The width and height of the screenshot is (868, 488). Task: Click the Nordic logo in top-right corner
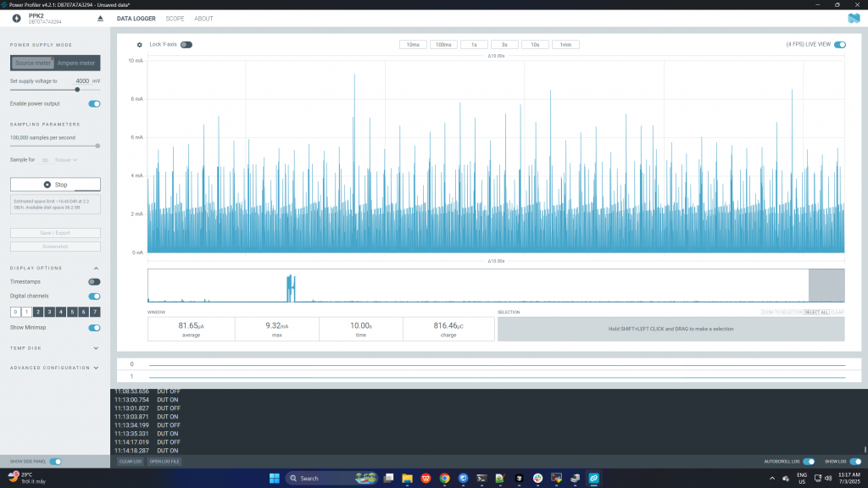pyautogui.click(x=854, y=18)
